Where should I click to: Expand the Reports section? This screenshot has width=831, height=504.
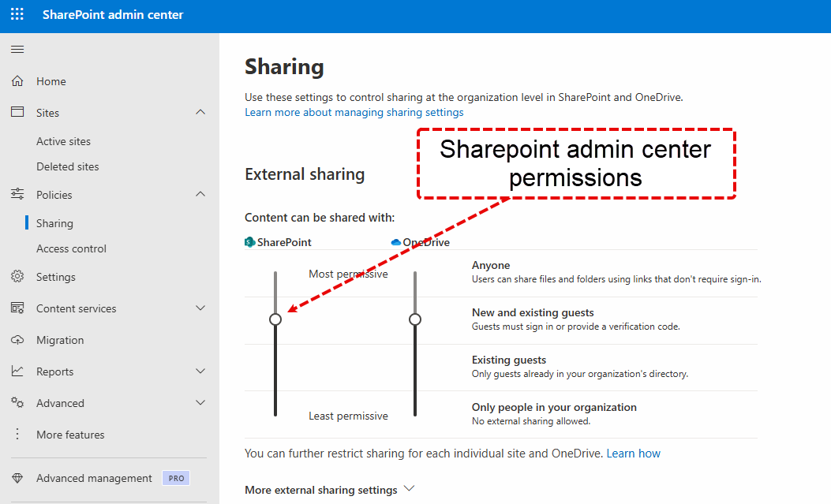tap(200, 371)
